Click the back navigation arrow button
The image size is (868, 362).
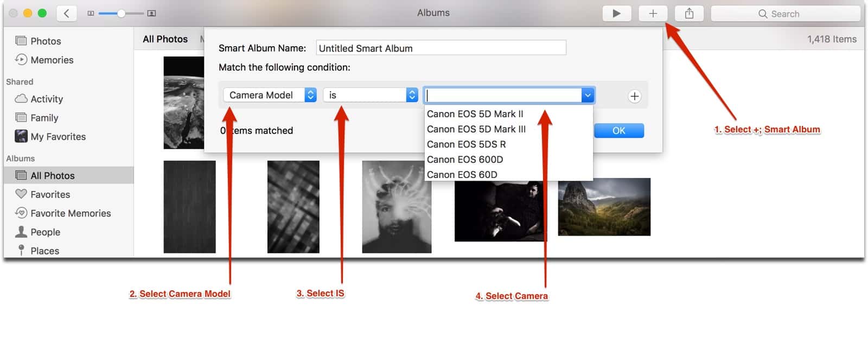click(x=67, y=14)
